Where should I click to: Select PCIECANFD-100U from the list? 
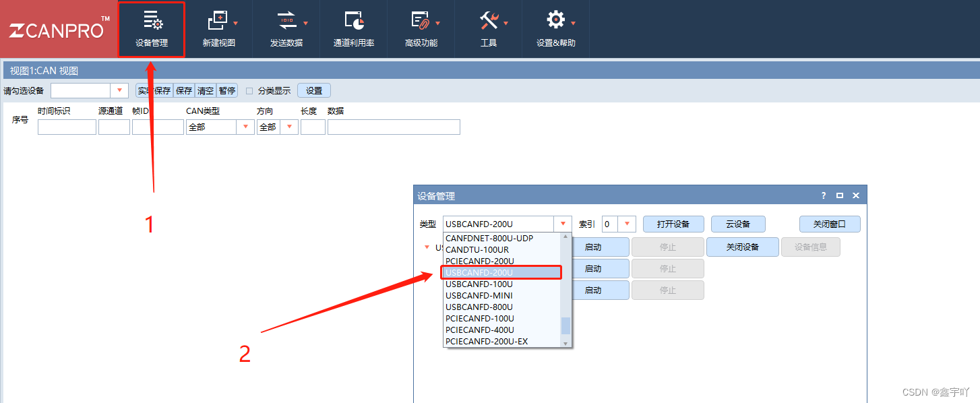pos(501,318)
